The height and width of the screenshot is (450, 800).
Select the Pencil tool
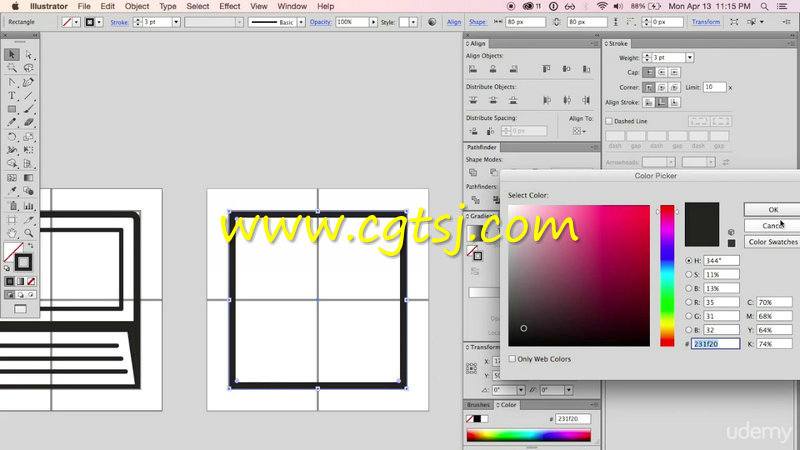pos(12,122)
